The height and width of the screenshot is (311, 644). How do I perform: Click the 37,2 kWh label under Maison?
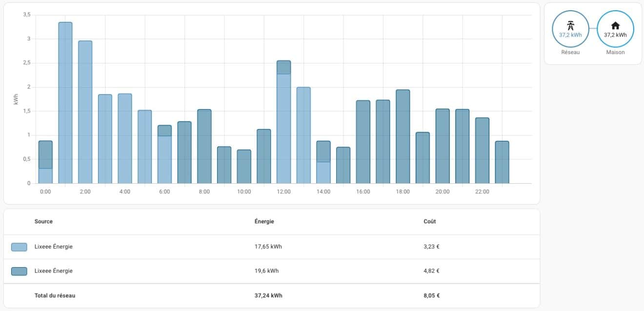615,35
